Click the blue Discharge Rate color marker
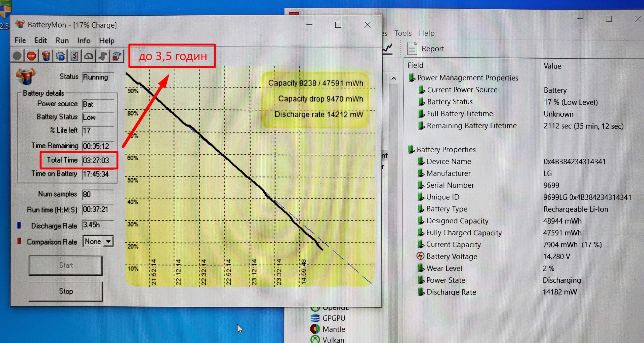The width and height of the screenshot is (644, 343). (x=19, y=226)
